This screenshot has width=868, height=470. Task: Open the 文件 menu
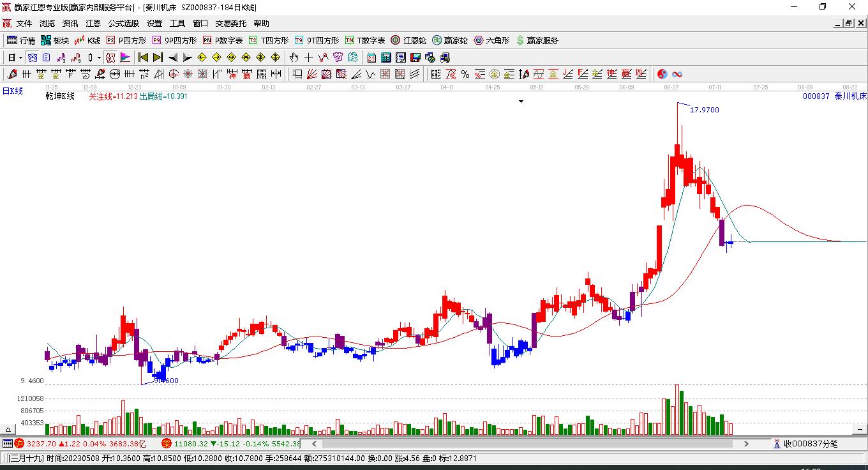[x=24, y=24]
